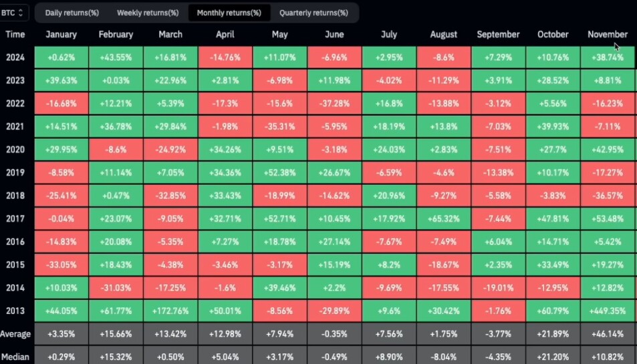637x364 pixels.
Task: Switch to Daily returns(%) tab
Action: [x=72, y=13]
